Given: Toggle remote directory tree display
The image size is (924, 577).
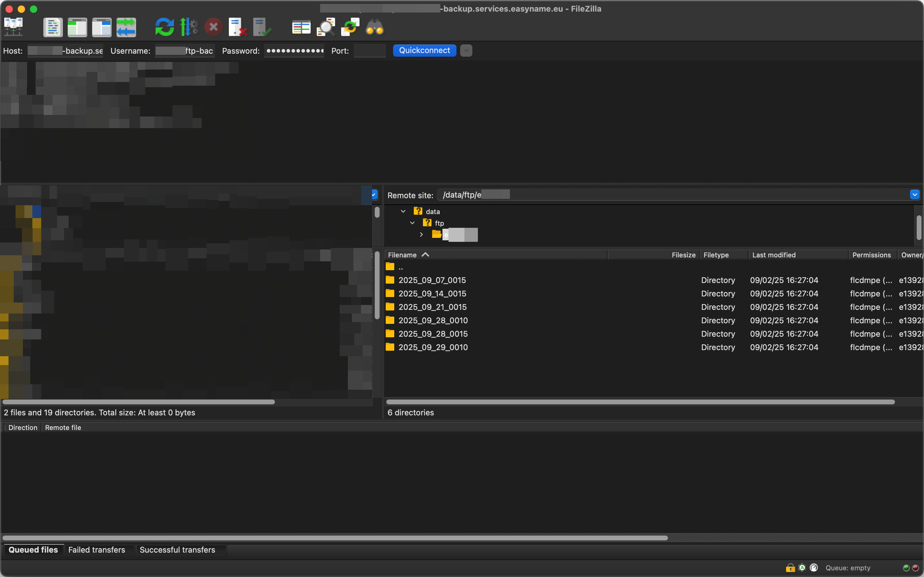Looking at the screenshot, I should (102, 27).
